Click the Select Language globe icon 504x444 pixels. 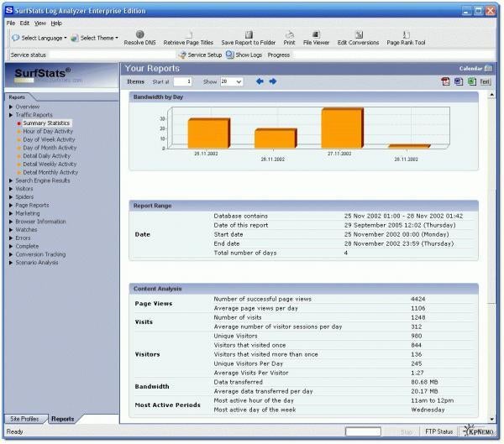[x=15, y=38]
